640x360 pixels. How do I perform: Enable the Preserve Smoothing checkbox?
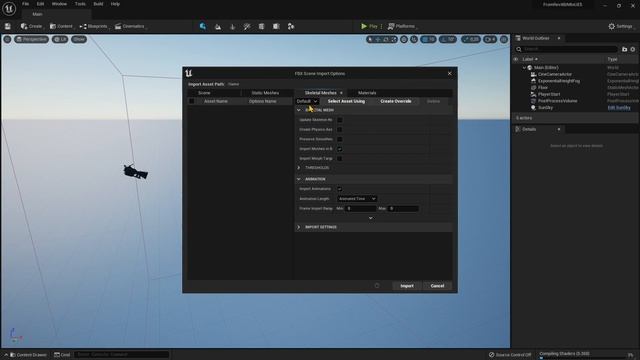[x=340, y=139]
